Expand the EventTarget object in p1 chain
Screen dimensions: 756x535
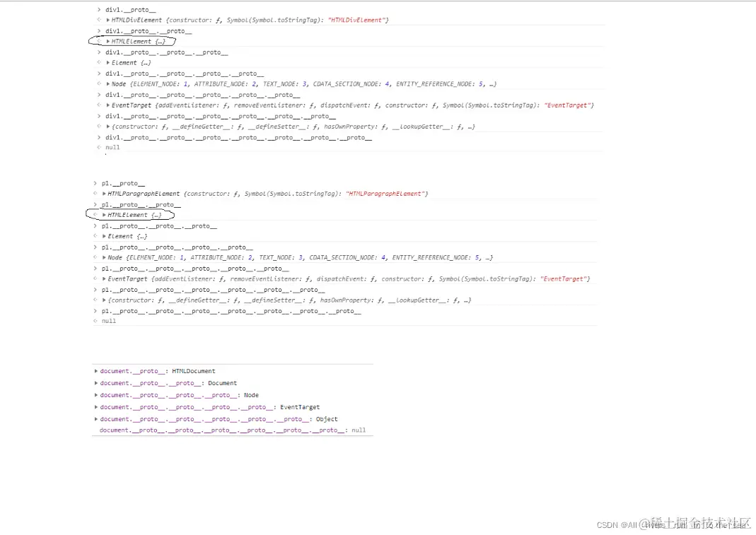pyautogui.click(x=104, y=278)
